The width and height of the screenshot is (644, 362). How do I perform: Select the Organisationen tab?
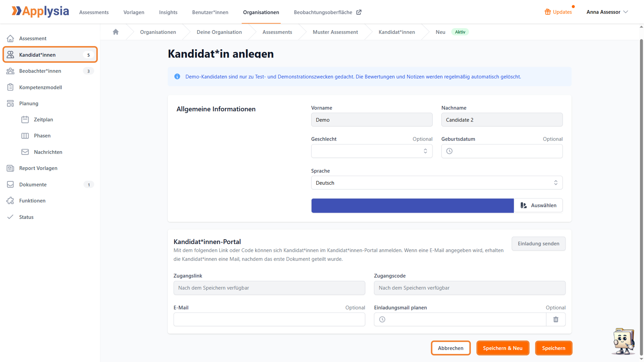coord(261,12)
